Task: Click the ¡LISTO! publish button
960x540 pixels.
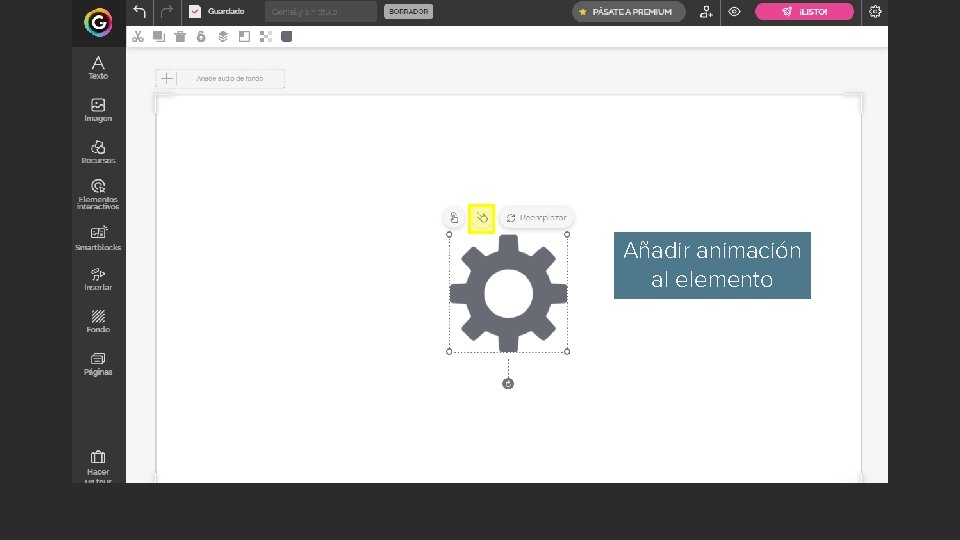Action: pyautogui.click(x=804, y=12)
